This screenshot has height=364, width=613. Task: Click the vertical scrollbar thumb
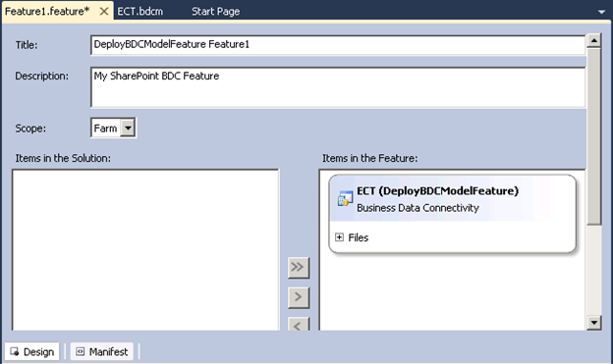pyautogui.click(x=593, y=136)
